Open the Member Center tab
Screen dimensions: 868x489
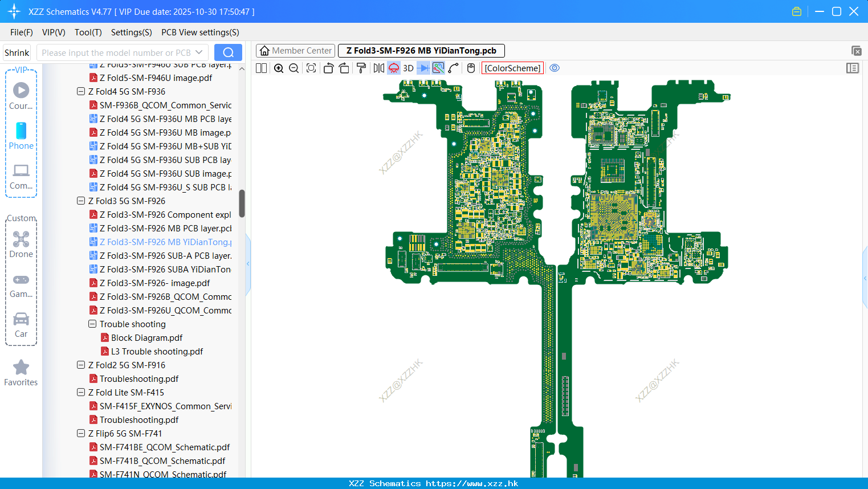tap(295, 51)
